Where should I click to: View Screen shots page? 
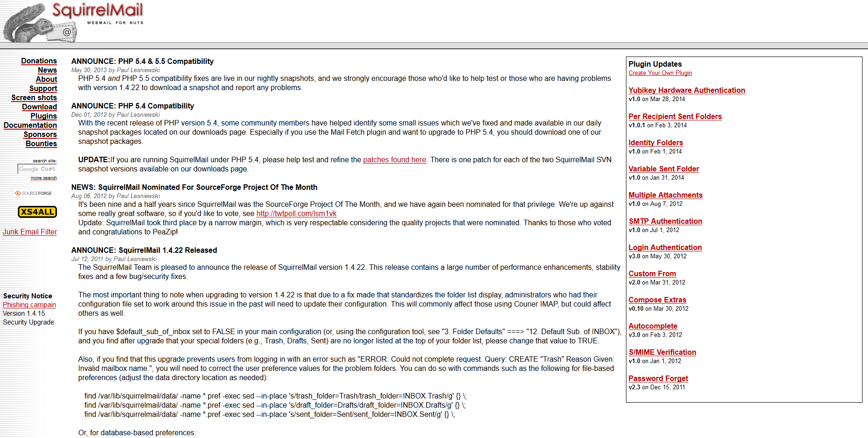(x=34, y=98)
